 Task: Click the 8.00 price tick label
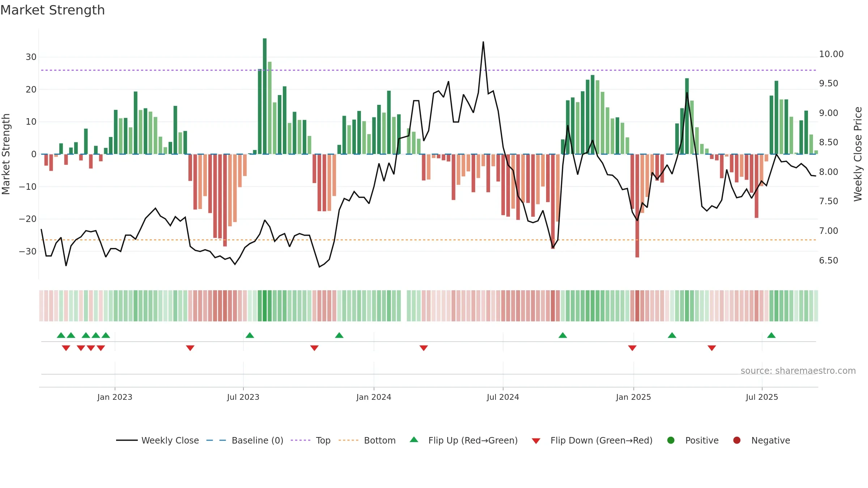tap(829, 172)
